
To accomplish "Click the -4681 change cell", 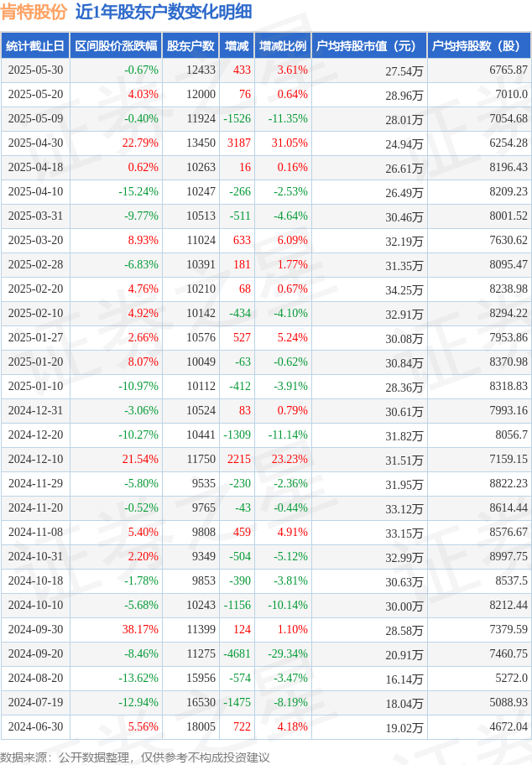I will tap(237, 653).
